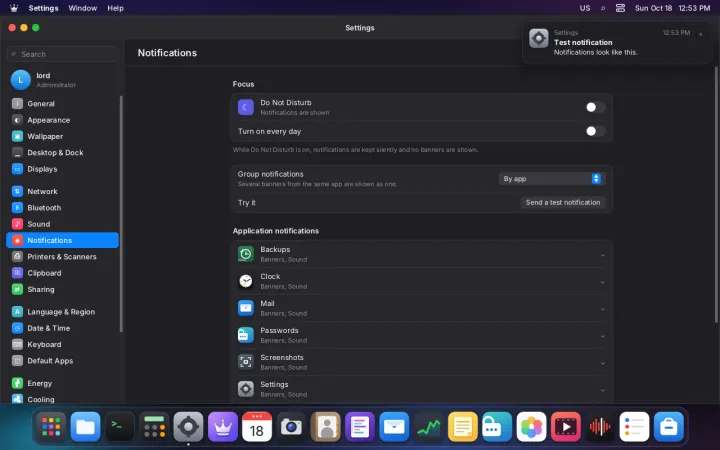Go to Date & Time settings
Viewport: 720px width, 450px height.
(x=62, y=328)
